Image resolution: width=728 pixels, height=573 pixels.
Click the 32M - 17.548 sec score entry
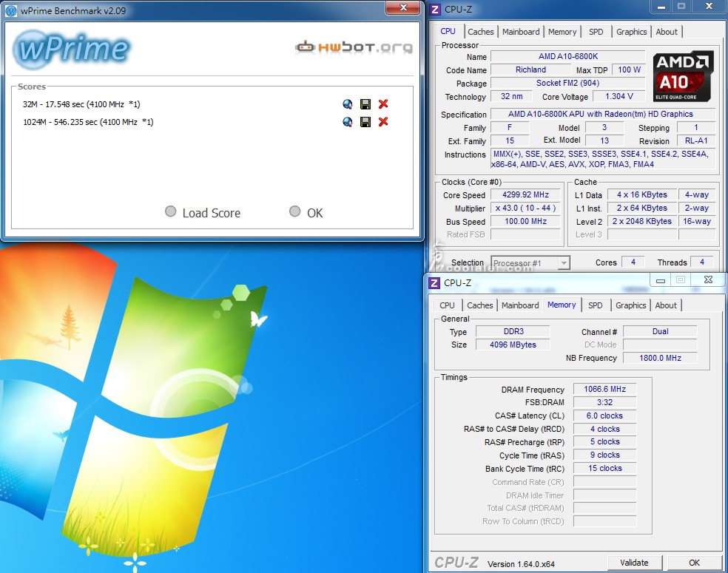point(81,104)
